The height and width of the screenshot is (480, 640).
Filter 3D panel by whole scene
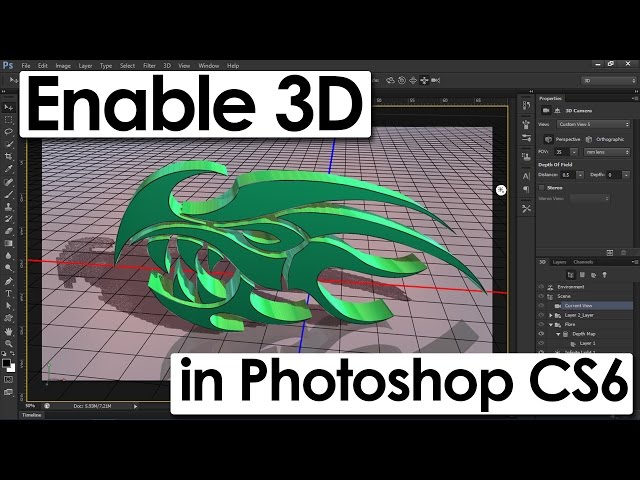pos(571,275)
